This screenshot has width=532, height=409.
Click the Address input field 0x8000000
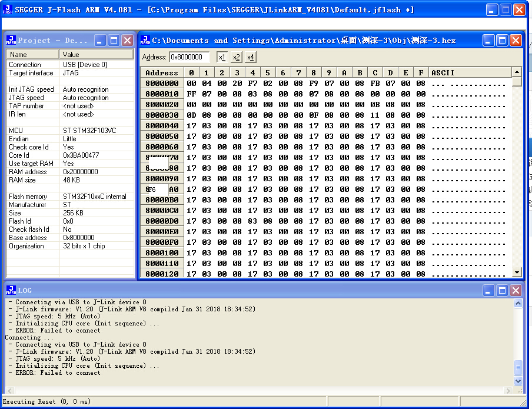pyautogui.click(x=189, y=57)
